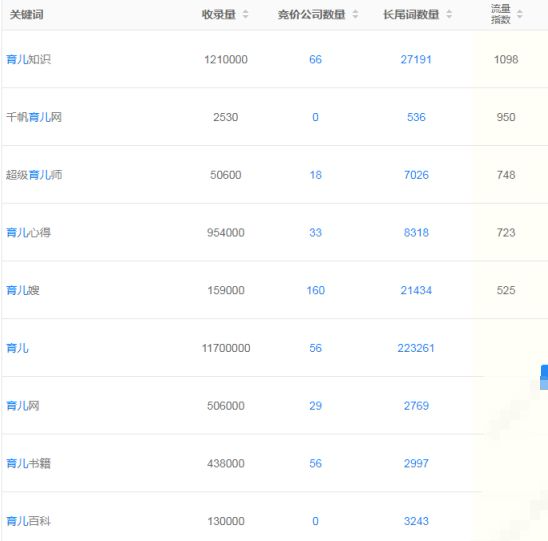Select index value 50600
548x541 pixels.
[226, 175]
